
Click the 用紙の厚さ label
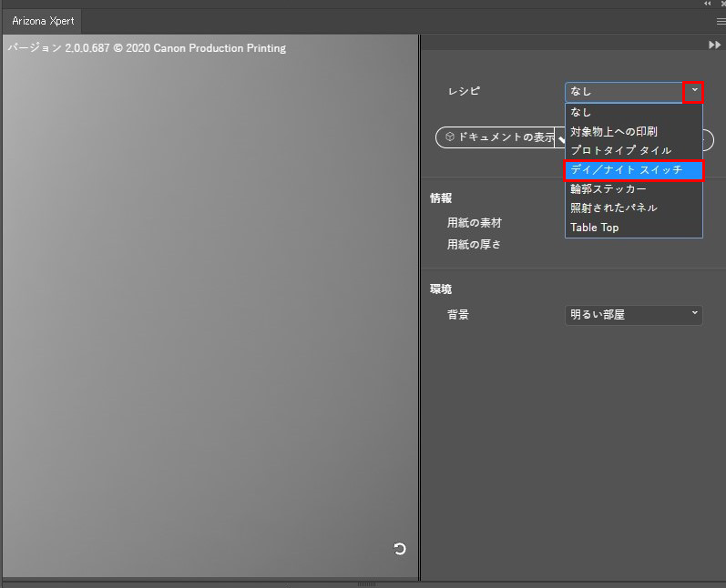pos(474,244)
